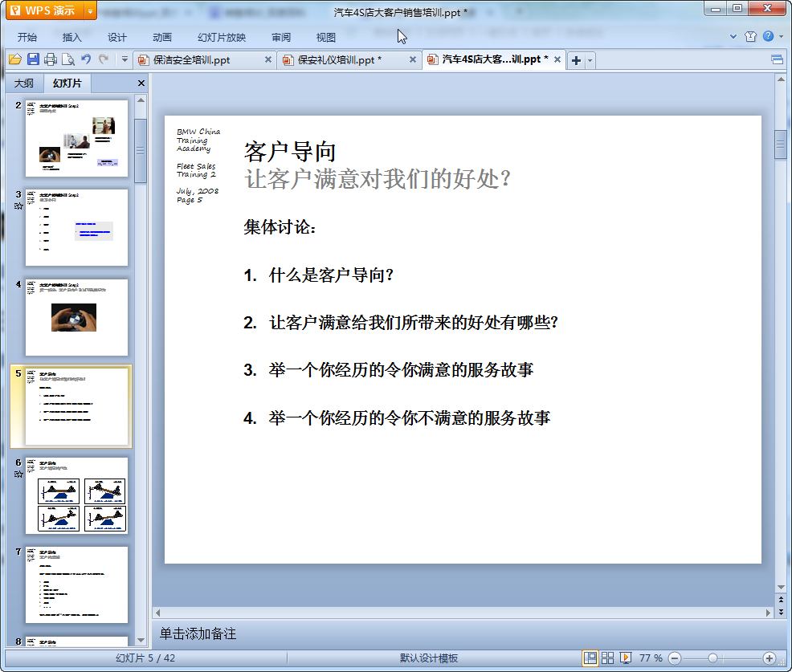Go to next slide double-arrow button
This screenshot has width=792, height=672.
[781, 612]
